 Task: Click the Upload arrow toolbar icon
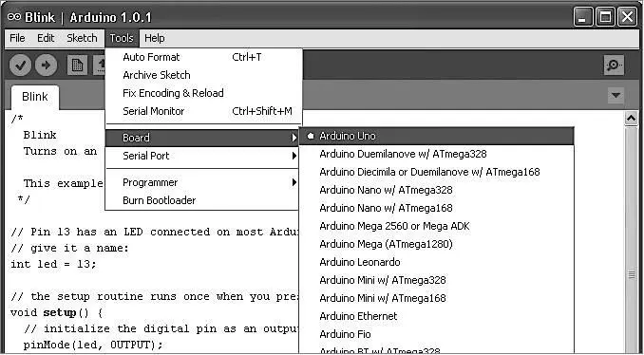pyautogui.click(x=46, y=65)
